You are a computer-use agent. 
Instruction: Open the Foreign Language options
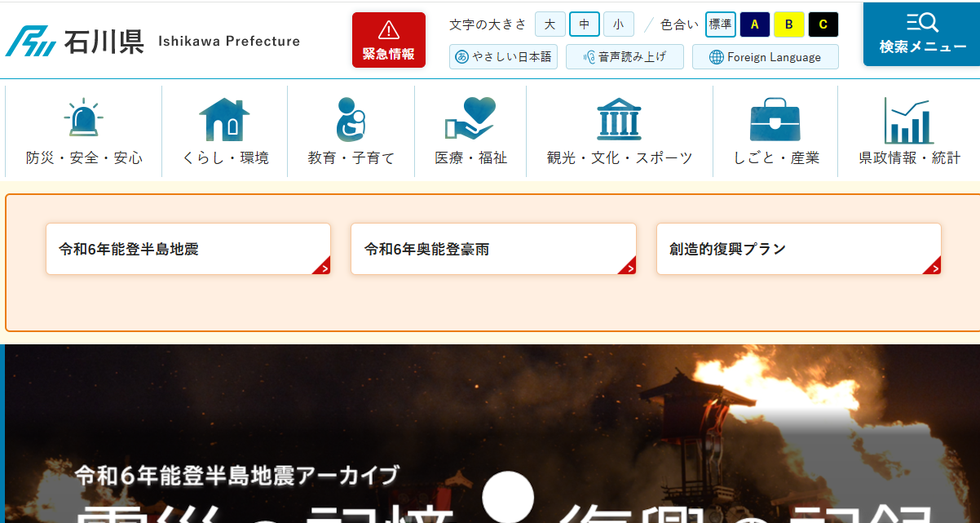pos(766,57)
